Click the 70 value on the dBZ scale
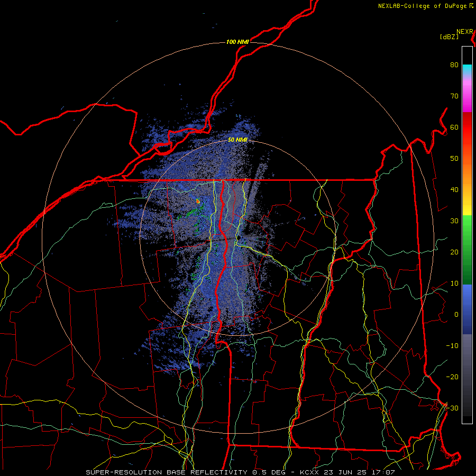The height and width of the screenshot is (476, 476). (454, 96)
